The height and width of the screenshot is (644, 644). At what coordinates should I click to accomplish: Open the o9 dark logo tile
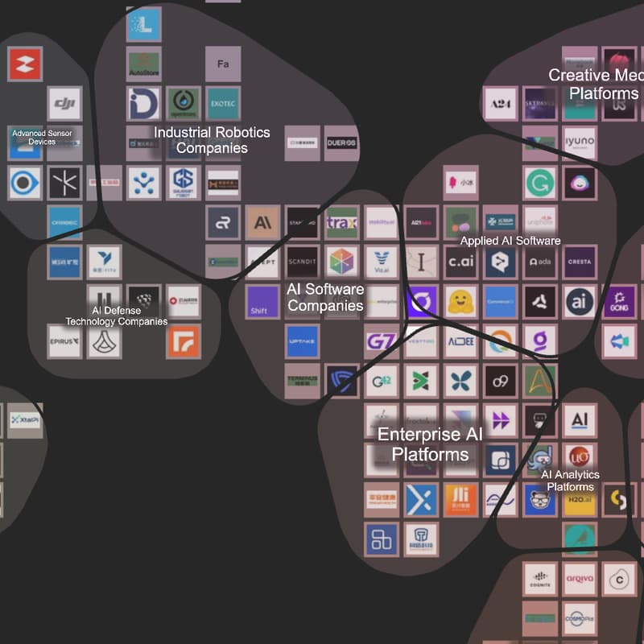pos(500,381)
